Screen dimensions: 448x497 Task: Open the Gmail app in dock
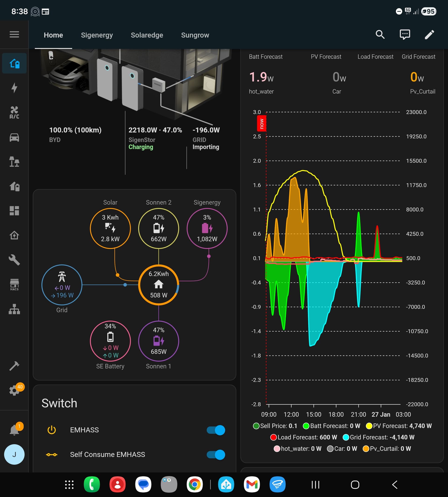[x=252, y=484]
